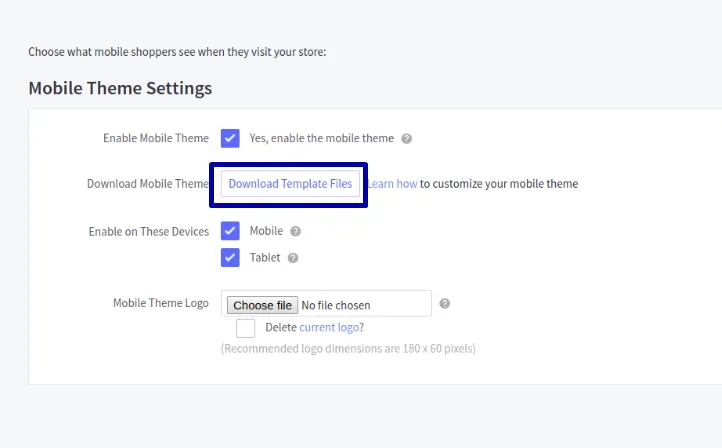Uncheck the Enable Mobile Theme checkbox
722x448 pixels.
(x=230, y=138)
